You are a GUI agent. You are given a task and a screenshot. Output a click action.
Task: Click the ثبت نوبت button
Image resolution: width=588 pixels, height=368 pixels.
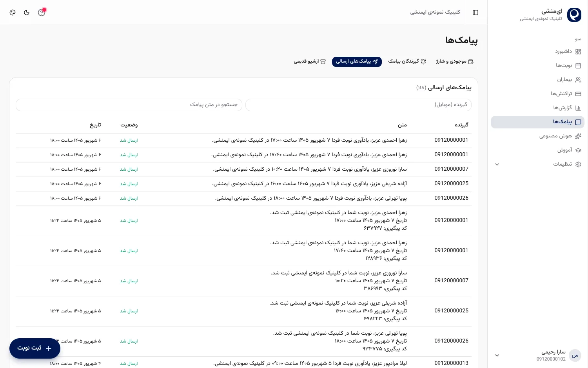tap(35, 348)
